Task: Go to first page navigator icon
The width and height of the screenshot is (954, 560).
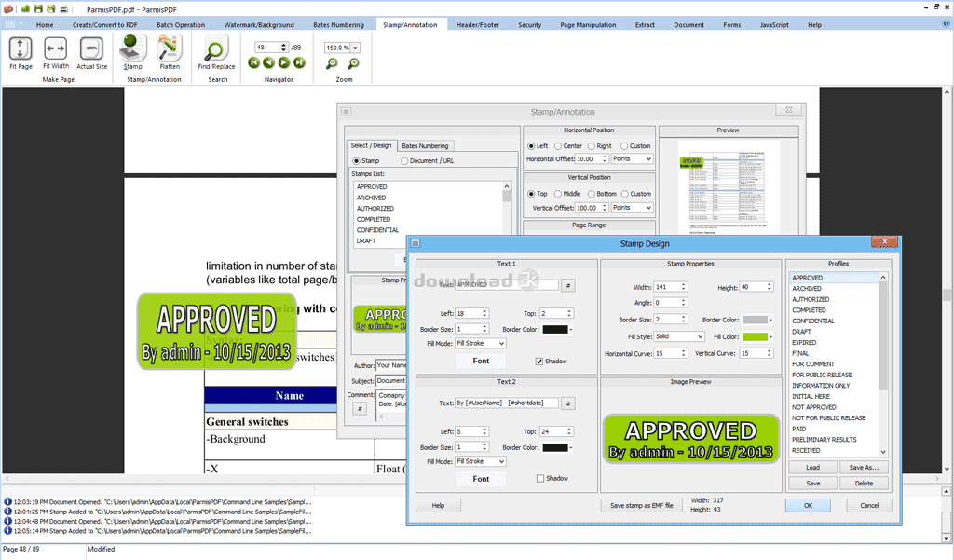Action: [253, 62]
